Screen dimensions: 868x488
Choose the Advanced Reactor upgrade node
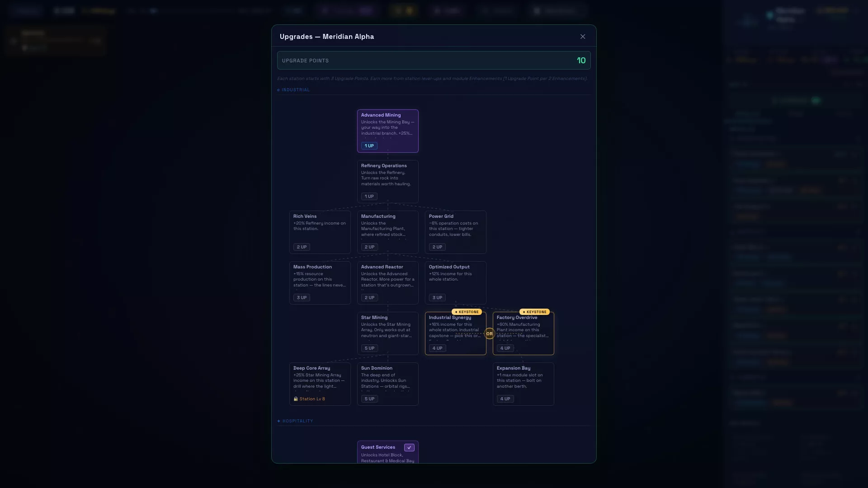(x=388, y=283)
